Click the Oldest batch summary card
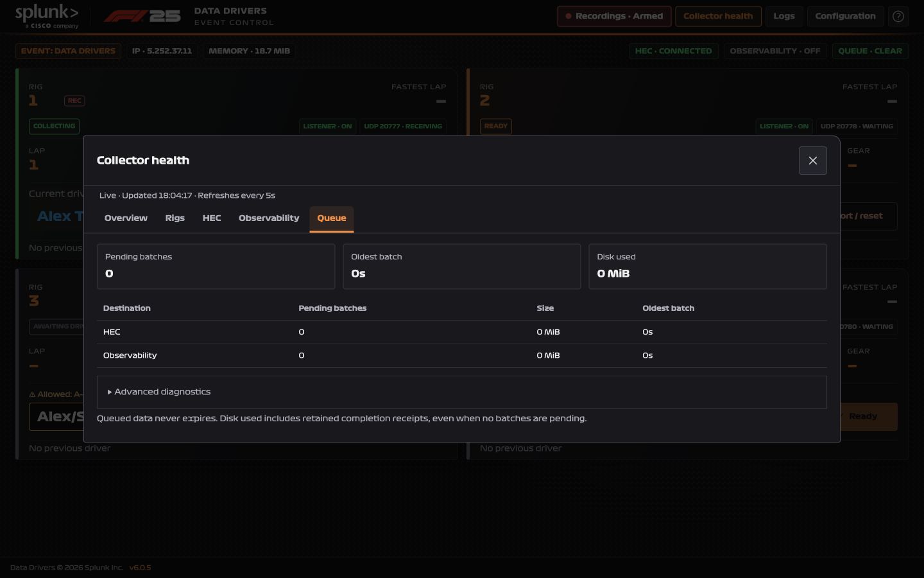 tap(461, 267)
